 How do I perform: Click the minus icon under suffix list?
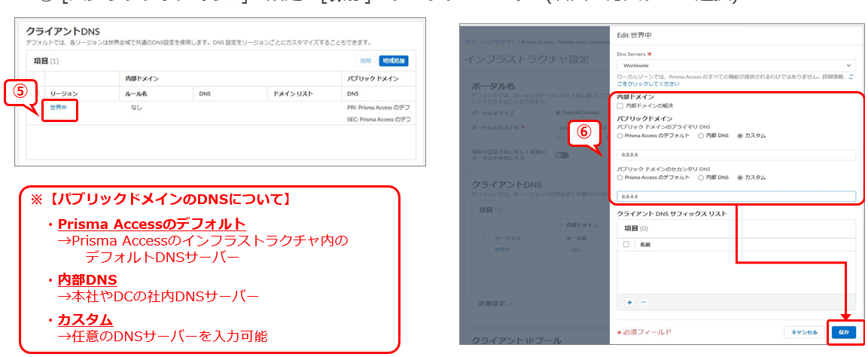coord(643,302)
